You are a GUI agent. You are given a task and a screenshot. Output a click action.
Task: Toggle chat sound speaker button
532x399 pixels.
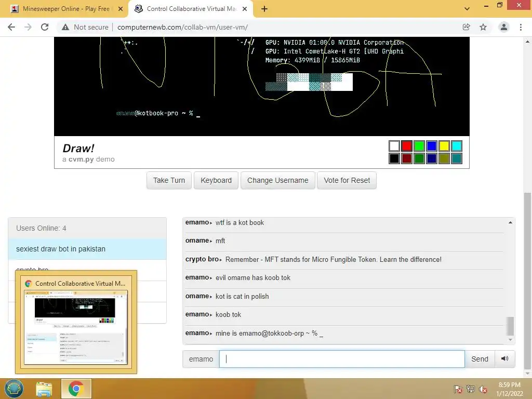click(x=505, y=359)
